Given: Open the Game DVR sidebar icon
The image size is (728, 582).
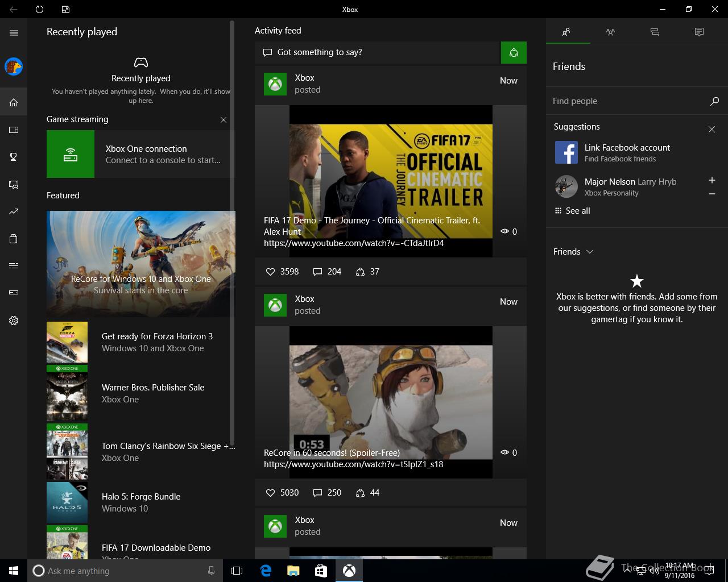Looking at the screenshot, I should (14, 184).
